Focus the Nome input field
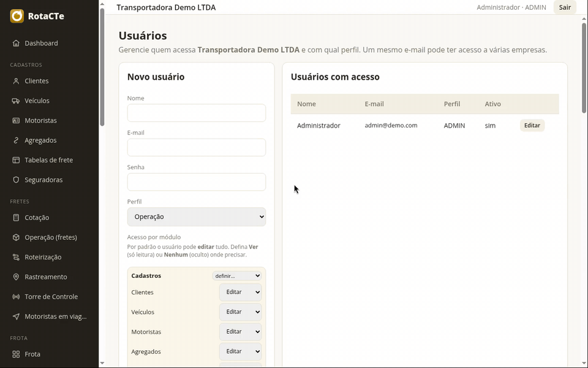This screenshot has height=368, width=588. pyautogui.click(x=197, y=113)
